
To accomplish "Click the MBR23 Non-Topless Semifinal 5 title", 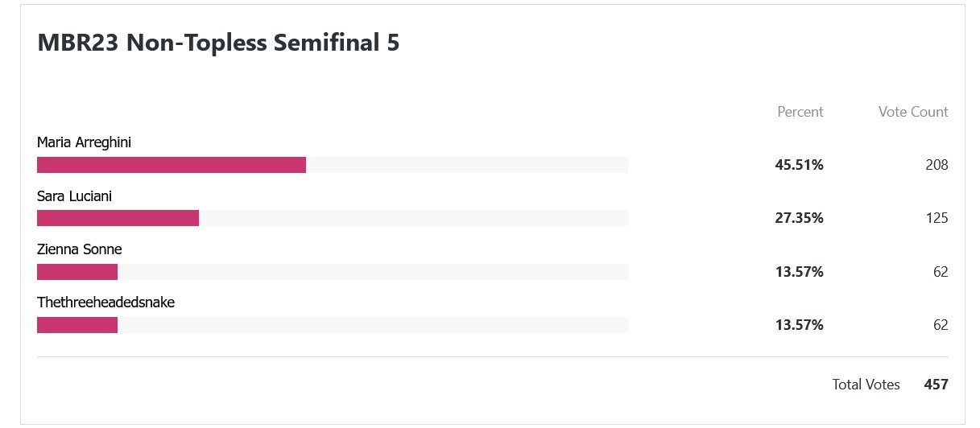I will tap(218, 43).
